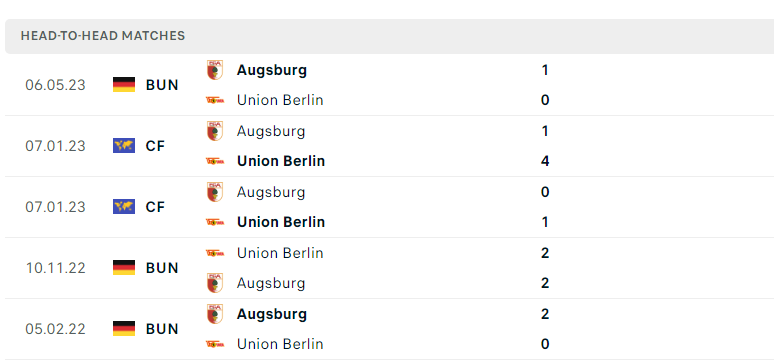Click the Head-to-Head Matches header
Image resolution: width=774 pixels, height=364 pixels.
[x=103, y=36]
